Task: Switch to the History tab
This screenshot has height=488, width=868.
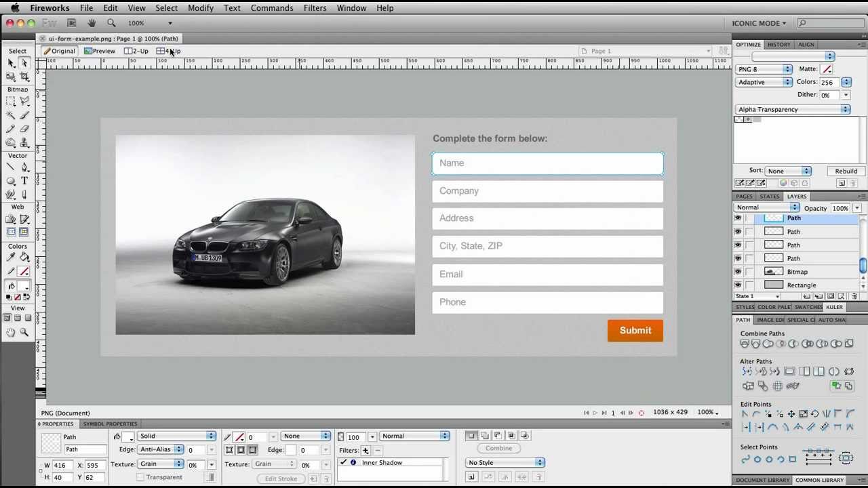Action: pos(778,44)
